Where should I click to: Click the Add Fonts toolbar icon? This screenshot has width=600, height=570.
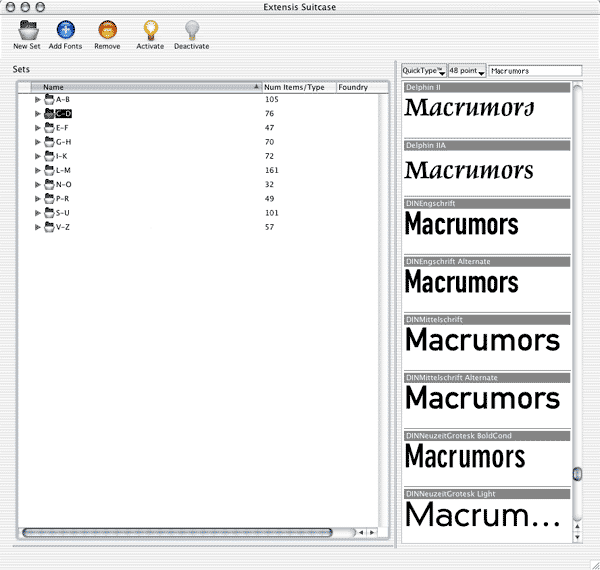pos(65,30)
